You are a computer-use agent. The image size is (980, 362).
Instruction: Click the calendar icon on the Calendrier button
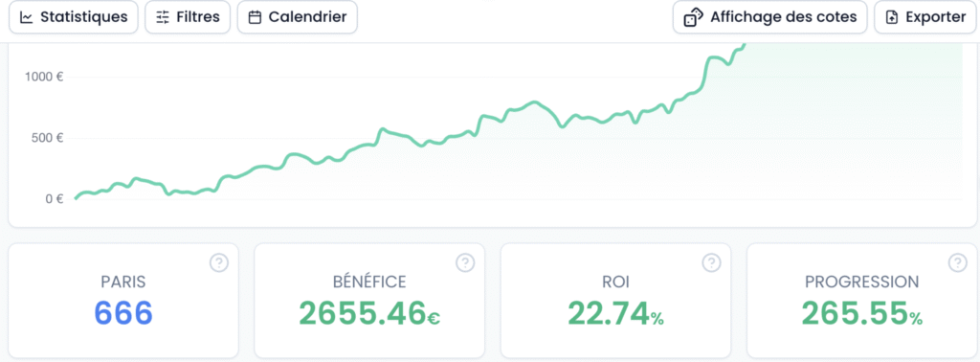click(255, 17)
